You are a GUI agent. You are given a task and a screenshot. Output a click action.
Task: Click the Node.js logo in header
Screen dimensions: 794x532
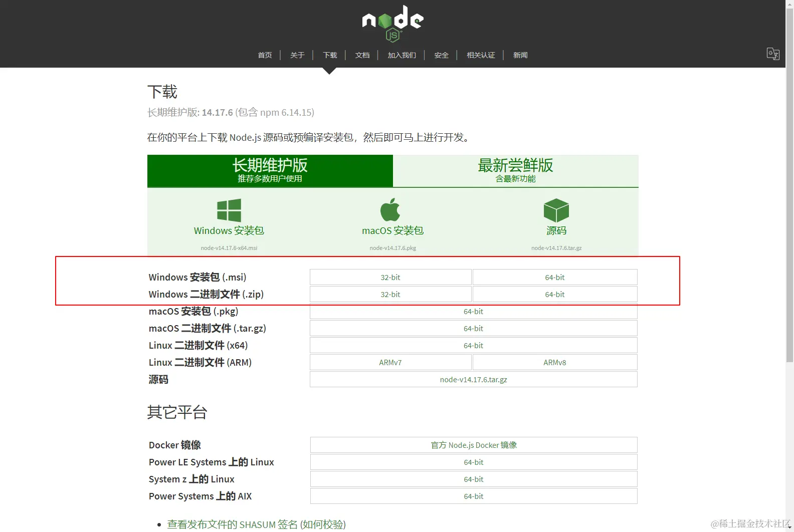pos(392,24)
